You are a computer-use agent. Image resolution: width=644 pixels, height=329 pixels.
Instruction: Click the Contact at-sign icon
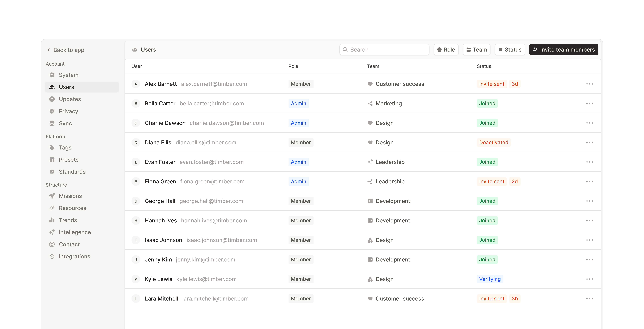point(52,244)
